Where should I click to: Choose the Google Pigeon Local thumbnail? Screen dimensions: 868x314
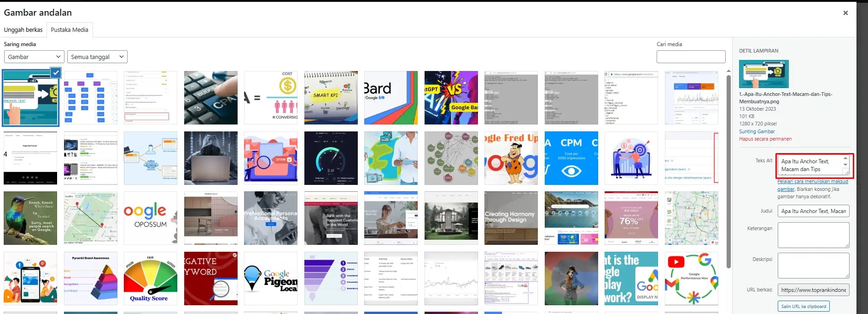[271, 278]
